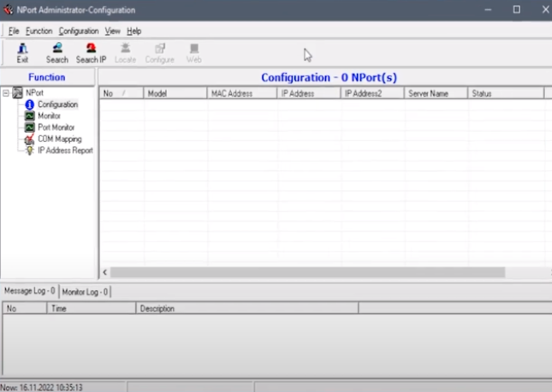This screenshot has height=392, width=552.
Task: Click the horizontal scrollbar thumb
Action: tap(308, 272)
